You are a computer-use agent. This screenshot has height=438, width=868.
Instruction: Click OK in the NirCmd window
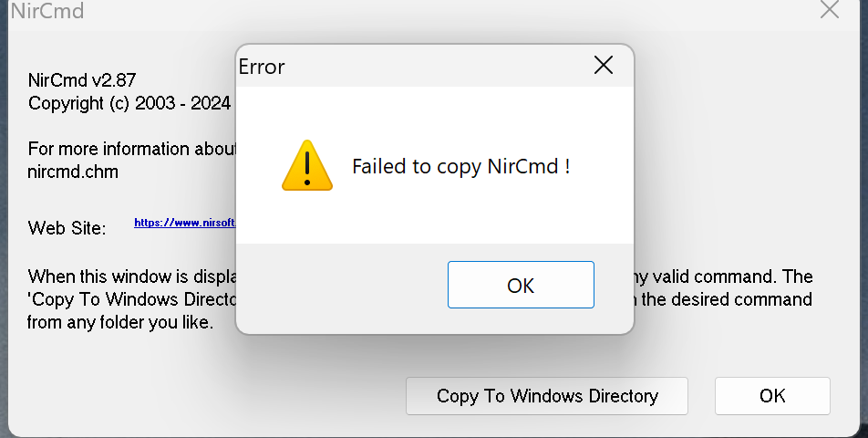coord(772,396)
